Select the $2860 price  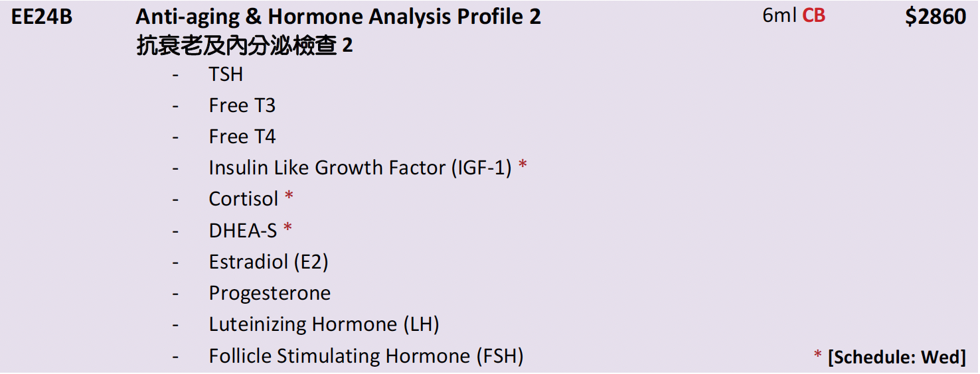(x=935, y=17)
